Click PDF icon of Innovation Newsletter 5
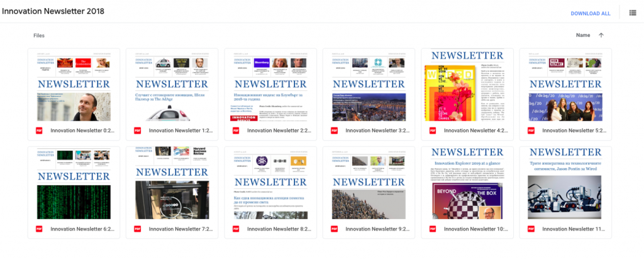Image resolution: width=644 pixels, height=260 pixels. (x=530, y=131)
